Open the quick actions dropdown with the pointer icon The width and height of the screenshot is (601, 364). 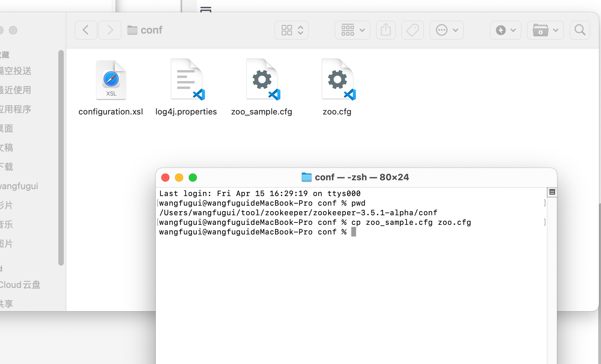(x=506, y=30)
